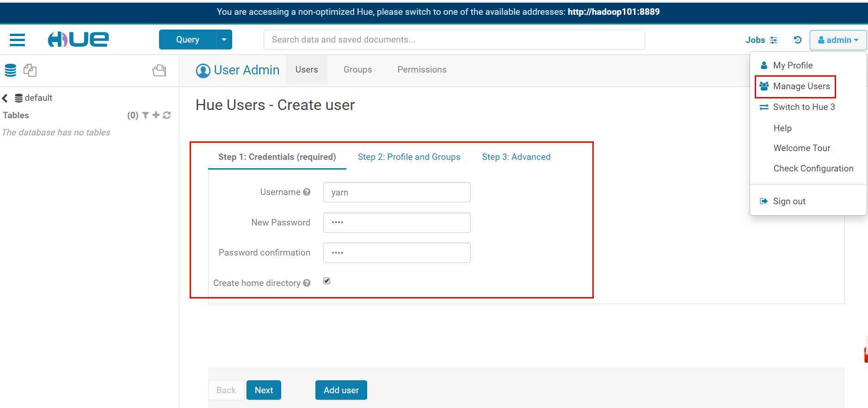Click the Tables section label

click(16, 116)
